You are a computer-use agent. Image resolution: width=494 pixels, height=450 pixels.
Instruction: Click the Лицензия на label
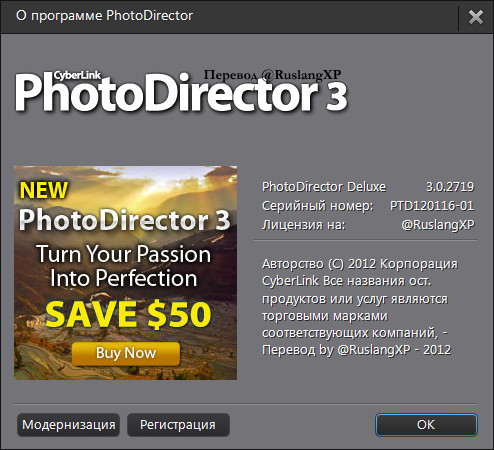(303, 225)
